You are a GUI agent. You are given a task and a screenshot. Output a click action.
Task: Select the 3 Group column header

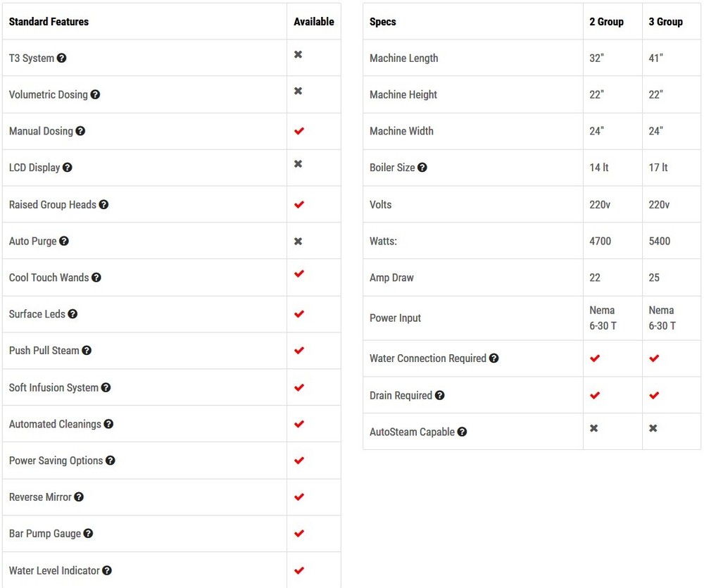click(665, 22)
